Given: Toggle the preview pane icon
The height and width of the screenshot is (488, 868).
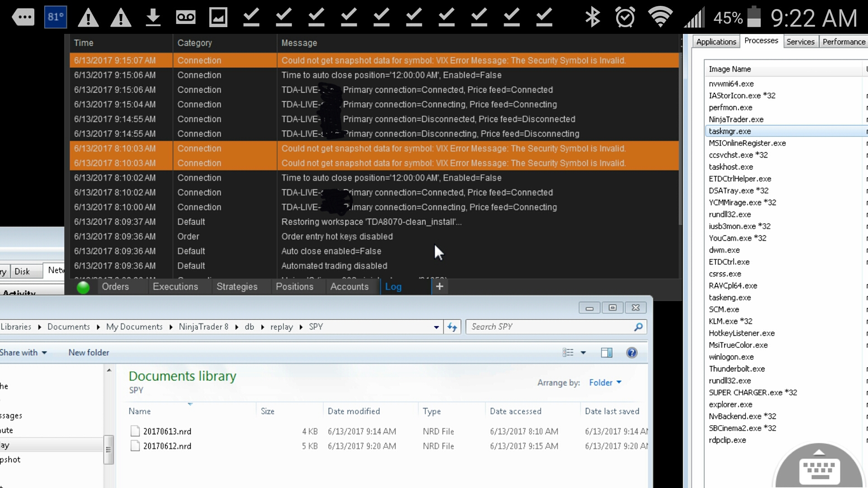Looking at the screenshot, I should click(x=607, y=353).
